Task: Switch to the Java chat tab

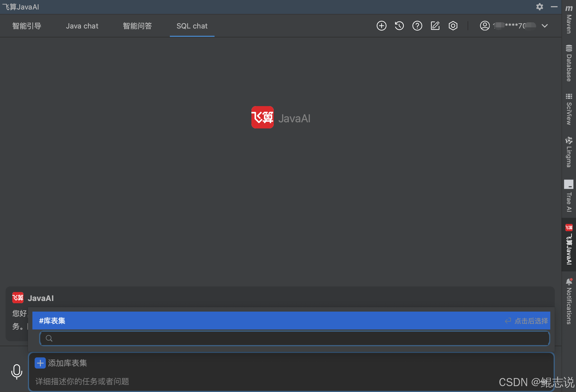Action: coord(82,26)
